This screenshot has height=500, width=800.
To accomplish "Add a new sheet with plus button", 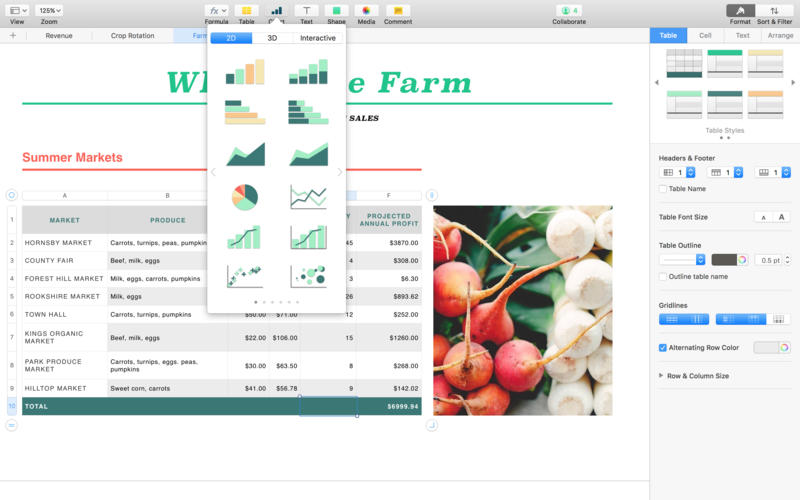I will pos(13,36).
